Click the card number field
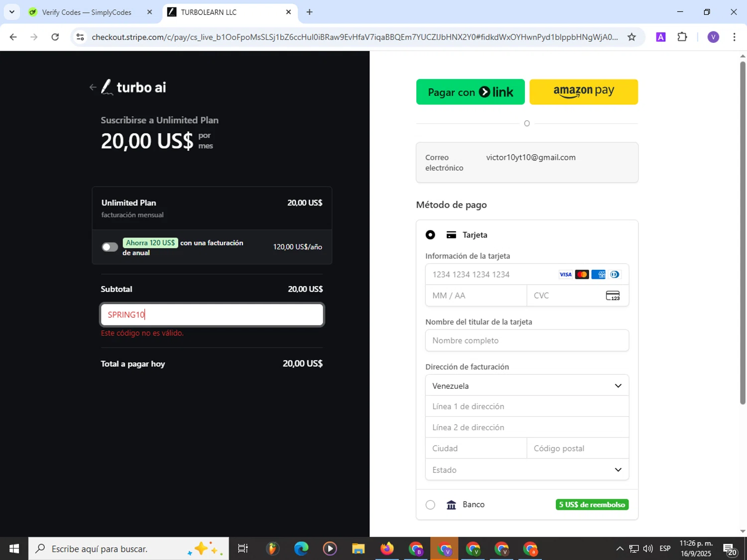This screenshot has height=560, width=747. 527,275
